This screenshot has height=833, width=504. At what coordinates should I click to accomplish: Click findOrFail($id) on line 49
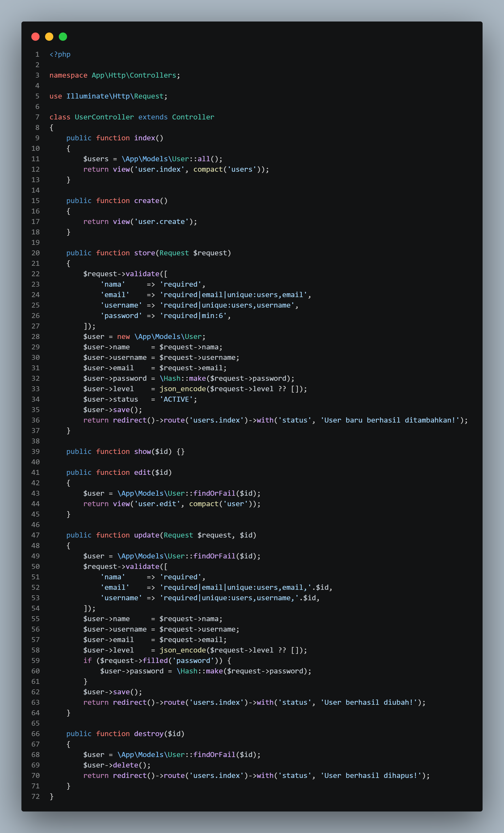pos(225,556)
